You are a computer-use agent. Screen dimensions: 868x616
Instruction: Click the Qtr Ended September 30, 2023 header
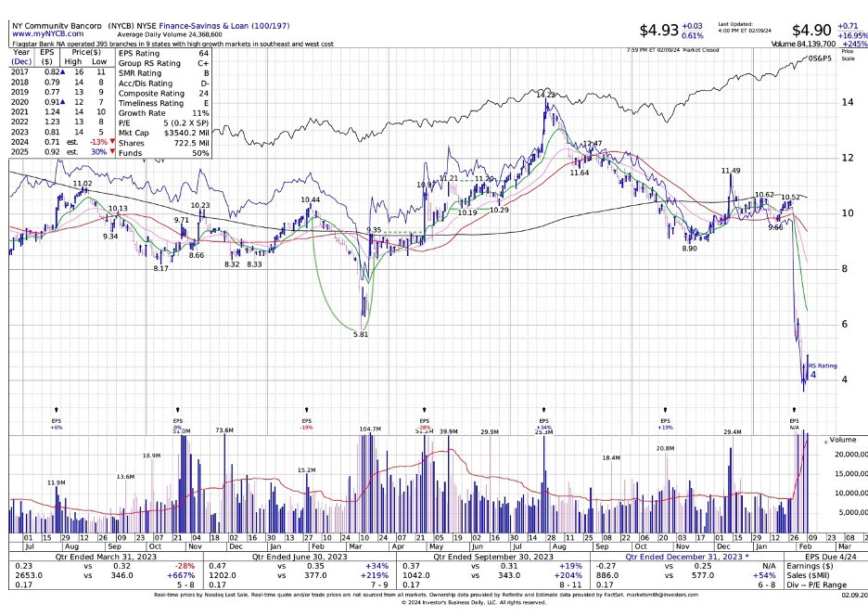(492, 557)
